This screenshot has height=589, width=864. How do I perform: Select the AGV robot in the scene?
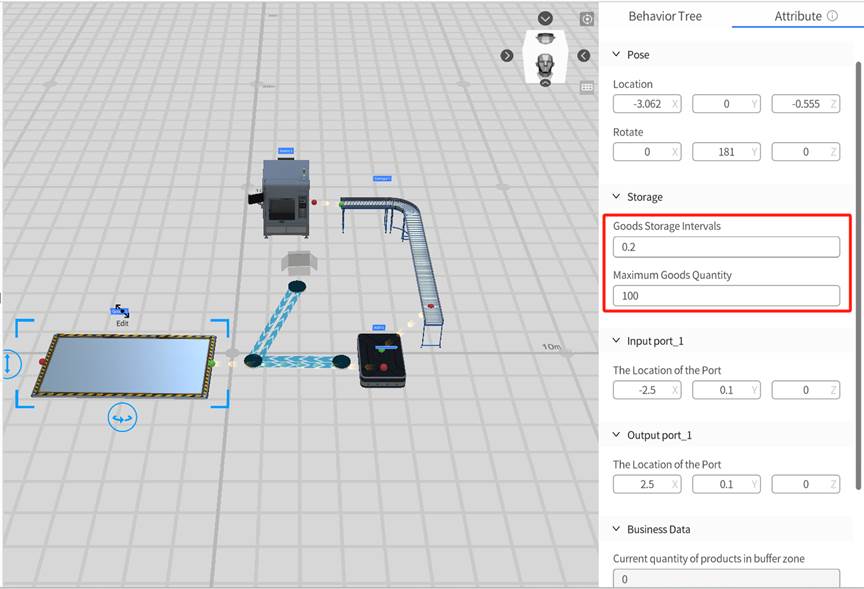[x=380, y=360]
